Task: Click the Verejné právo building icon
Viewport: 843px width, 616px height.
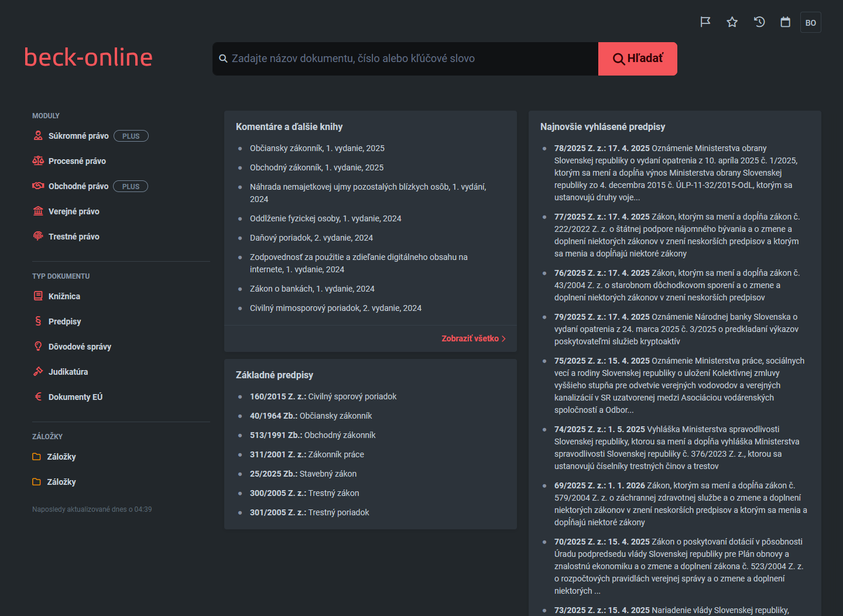Action: [x=38, y=211]
